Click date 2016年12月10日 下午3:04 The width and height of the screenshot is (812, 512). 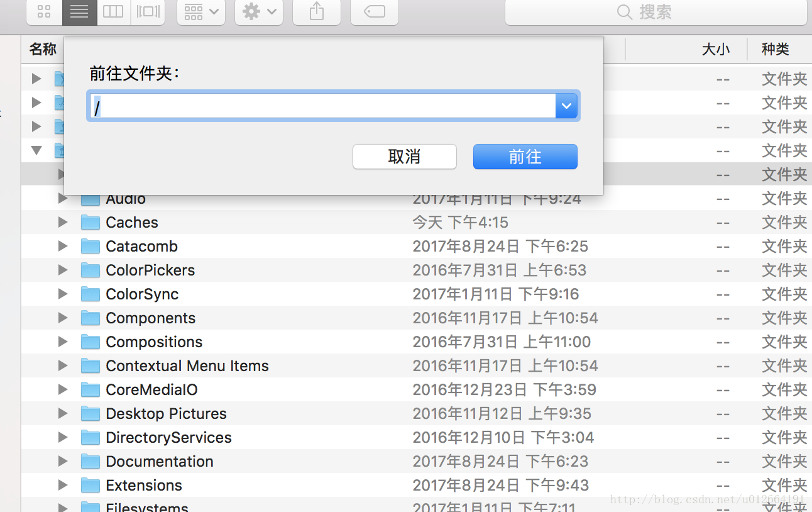[x=503, y=437]
